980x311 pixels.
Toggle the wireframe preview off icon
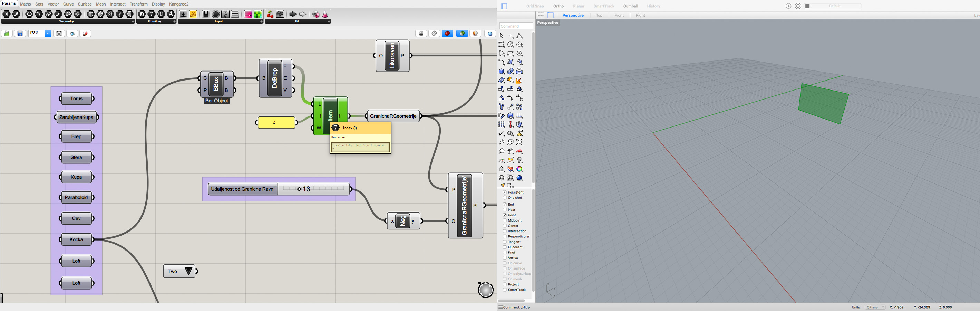tap(434, 34)
